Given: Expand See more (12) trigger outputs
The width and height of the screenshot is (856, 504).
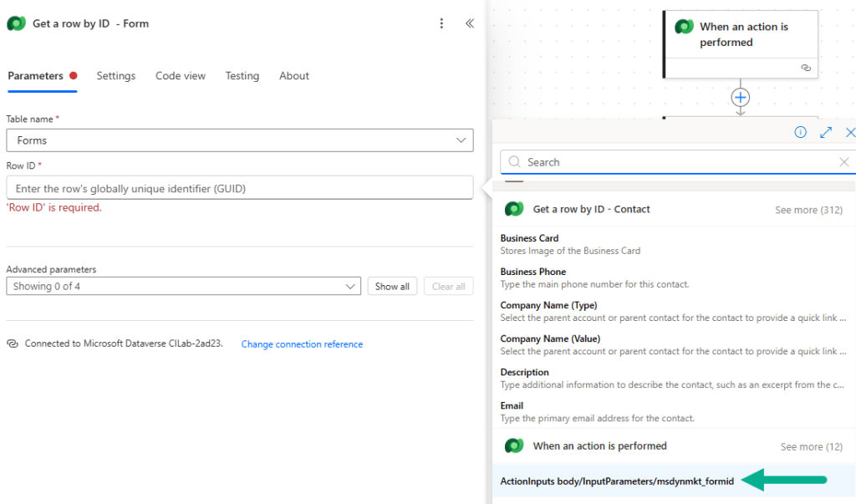Looking at the screenshot, I should 811,447.
